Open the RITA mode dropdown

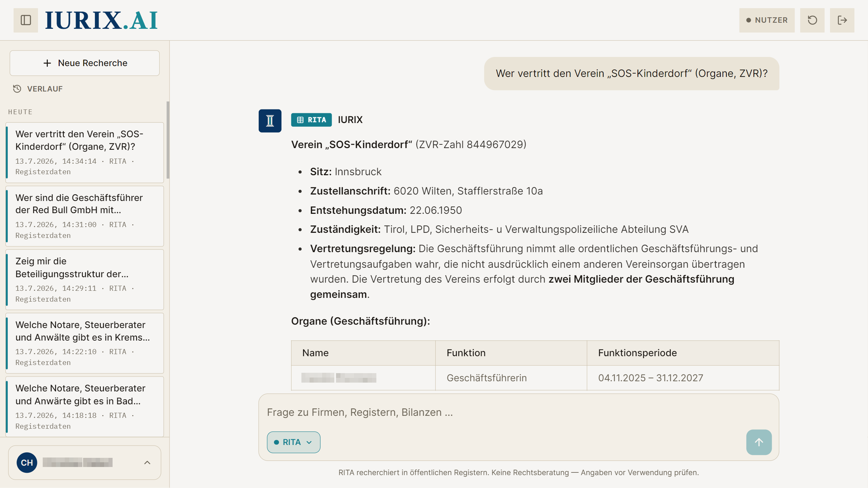pyautogui.click(x=294, y=442)
